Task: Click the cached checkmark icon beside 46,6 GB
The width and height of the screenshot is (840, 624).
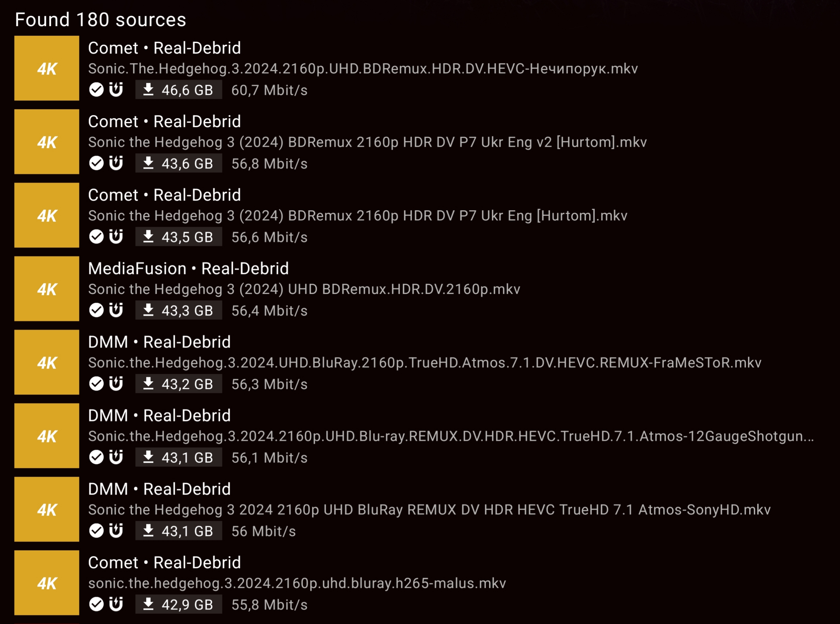Action: pos(96,90)
